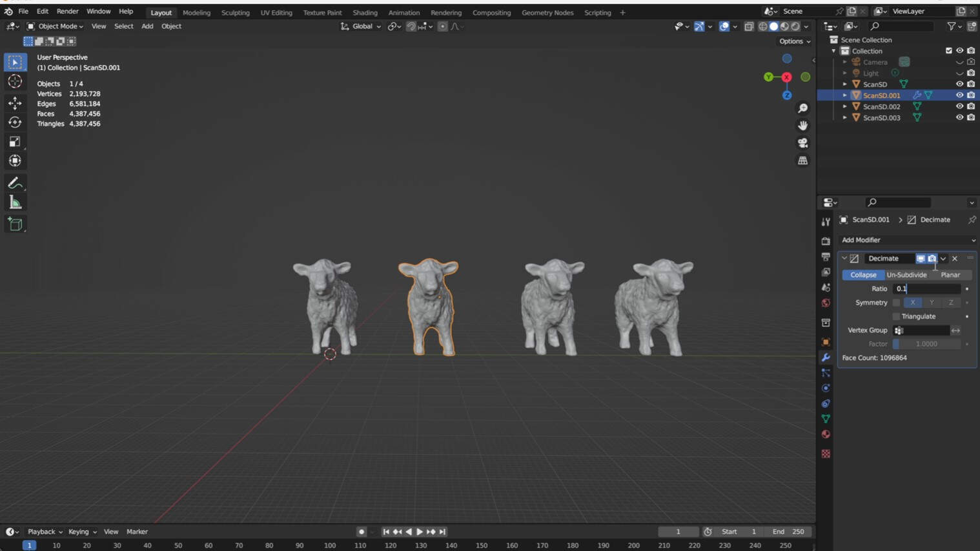Open the Render properties tab
Screen dimensions: 980x551
tap(826, 241)
